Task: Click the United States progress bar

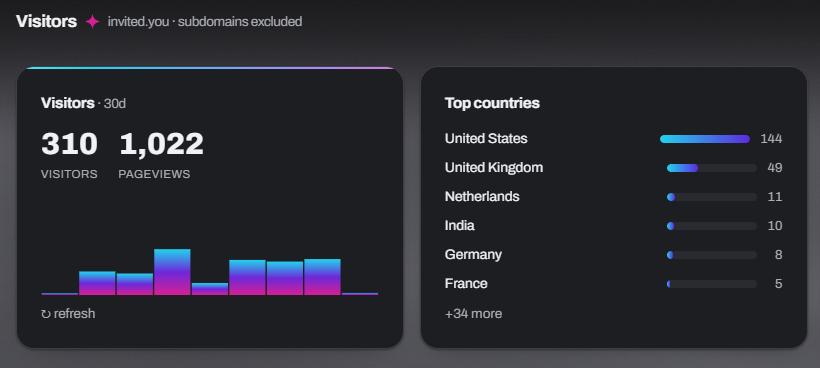Action: click(x=705, y=139)
